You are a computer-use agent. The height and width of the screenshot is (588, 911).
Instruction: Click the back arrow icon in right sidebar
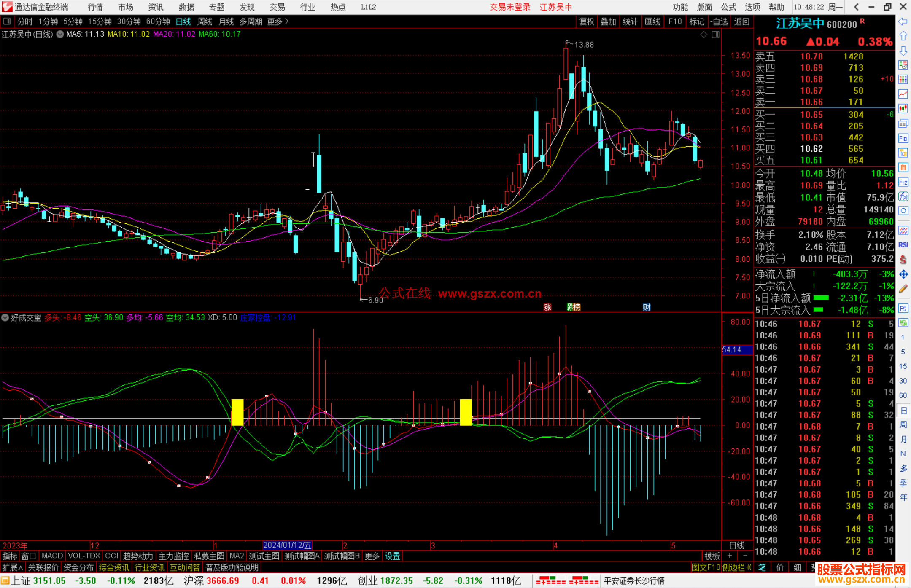[903, 21]
